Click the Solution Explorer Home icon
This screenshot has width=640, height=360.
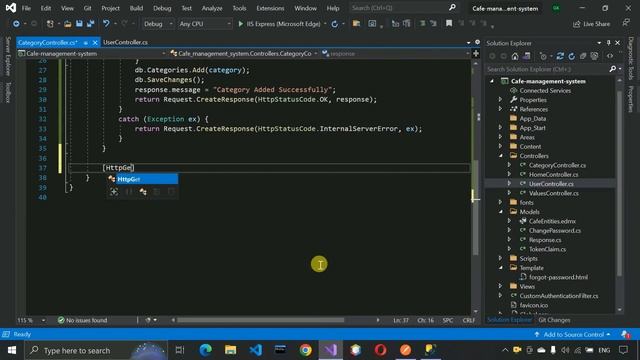(515, 56)
